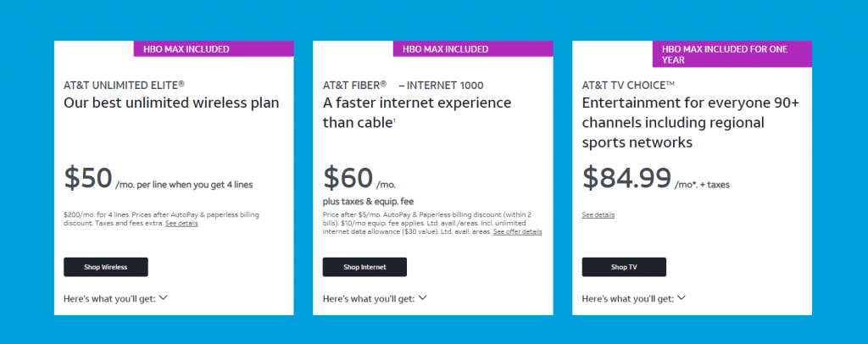Open See offer details link for Fiber
868x344 pixels.
click(518, 231)
